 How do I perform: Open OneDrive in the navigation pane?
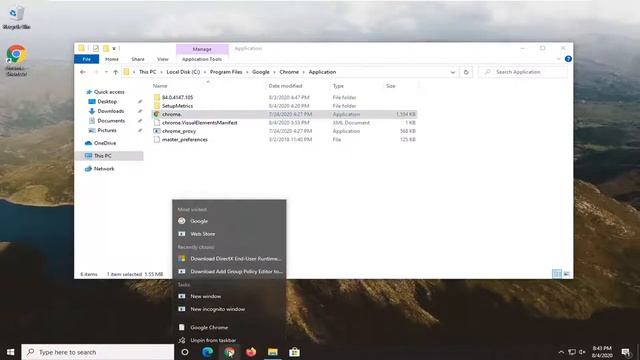[x=105, y=143]
